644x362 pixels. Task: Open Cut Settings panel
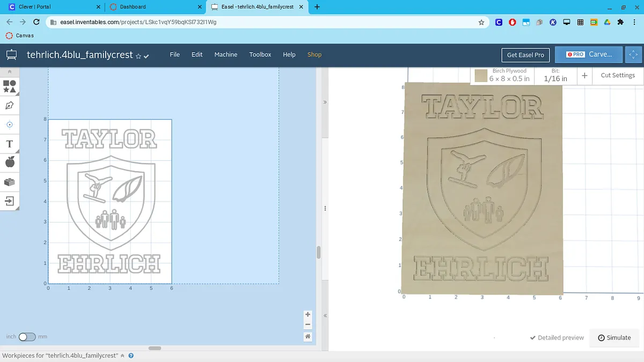click(x=618, y=75)
